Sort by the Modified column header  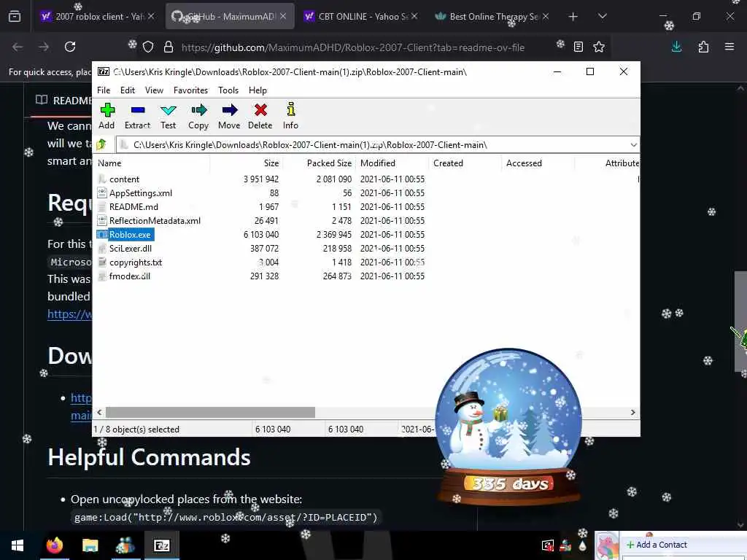point(392,163)
